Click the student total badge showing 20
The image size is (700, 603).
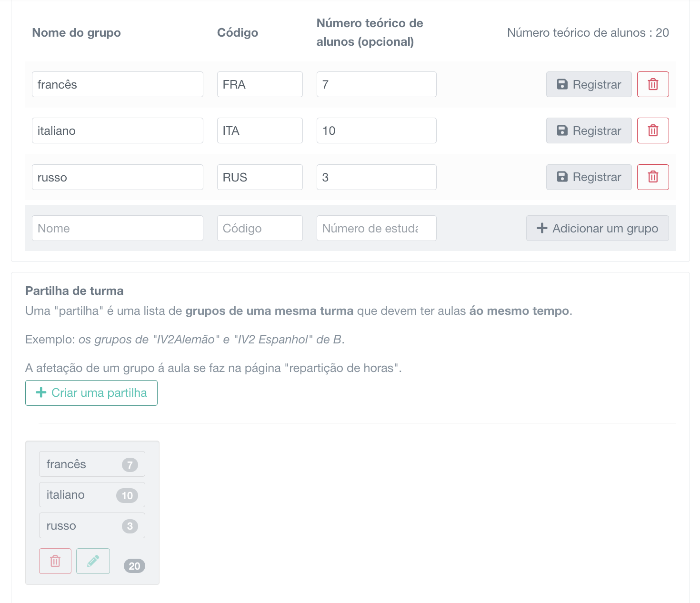[x=134, y=566]
